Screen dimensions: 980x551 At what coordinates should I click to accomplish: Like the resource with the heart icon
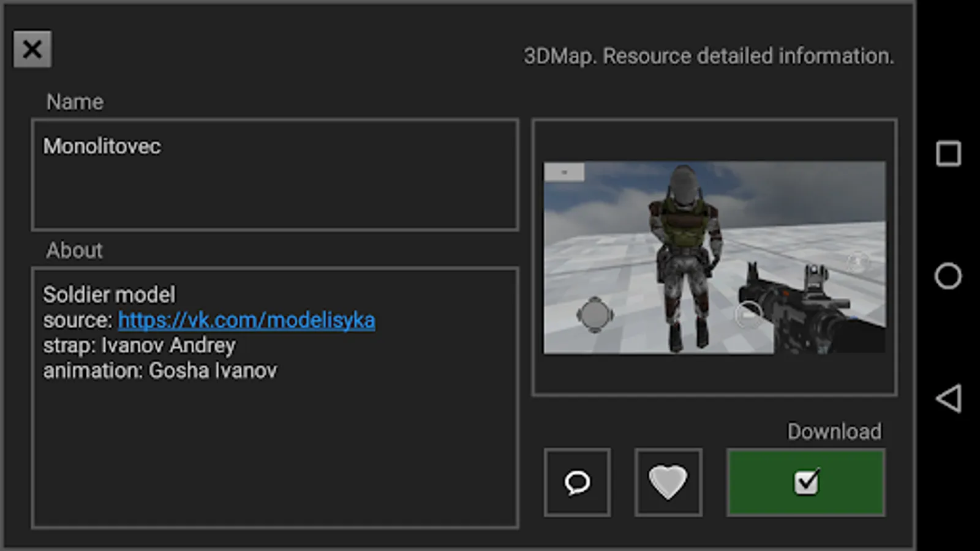(668, 482)
